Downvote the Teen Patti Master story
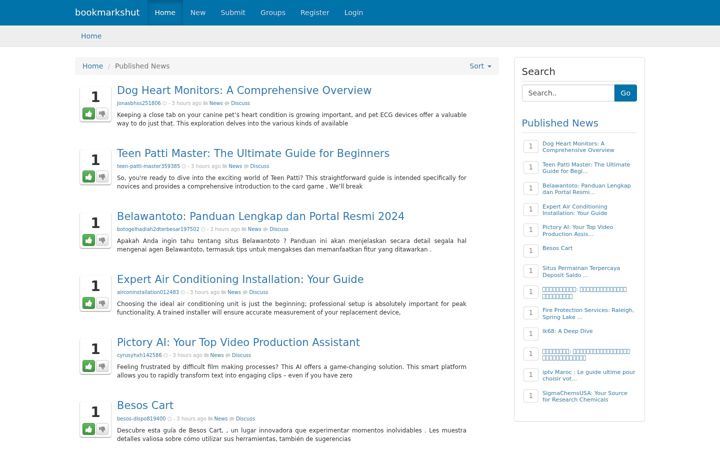Screen dimensions: 720x450 pos(102,176)
